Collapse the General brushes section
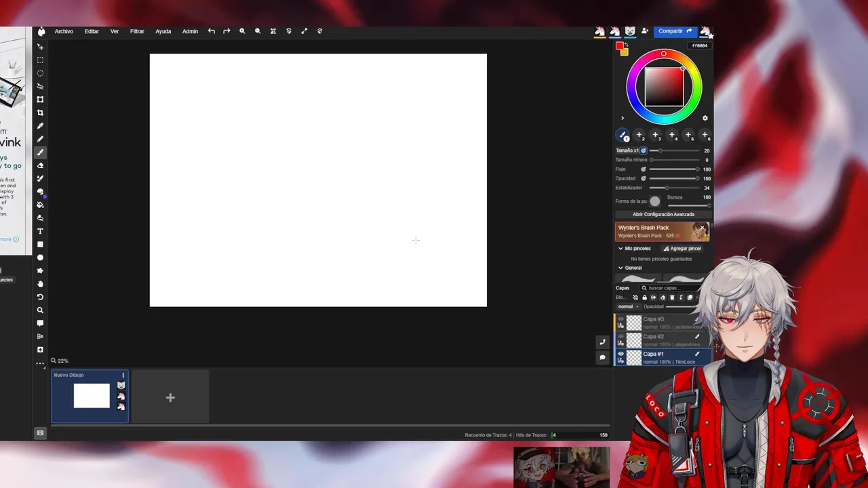Image resolution: width=868 pixels, height=488 pixels. (x=620, y=268)
